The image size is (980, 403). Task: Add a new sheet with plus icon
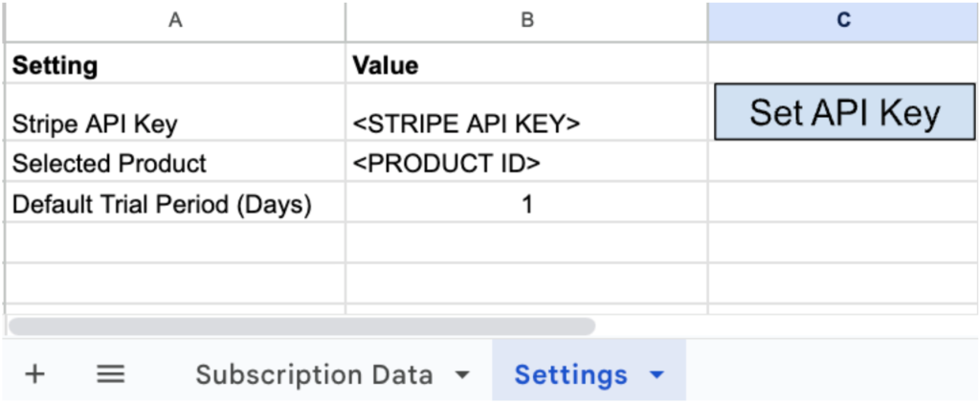[35, 374]
